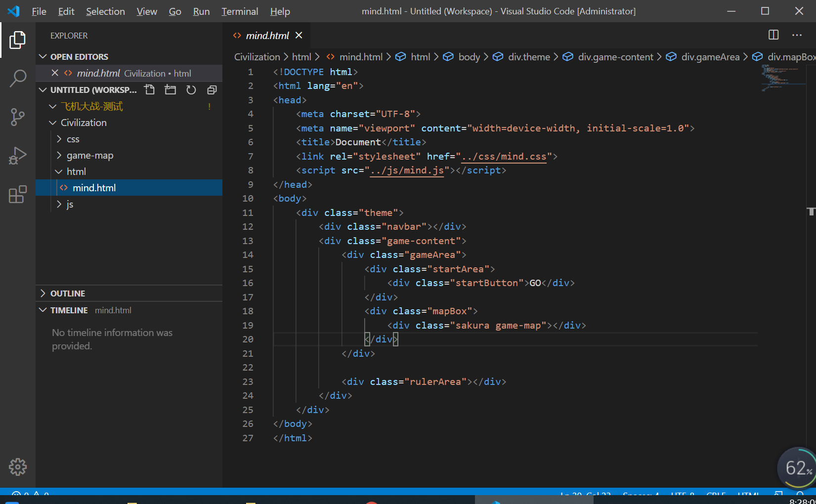Open the Run and Debug view
Screen dimensions: 816x504
click(17, 156)
